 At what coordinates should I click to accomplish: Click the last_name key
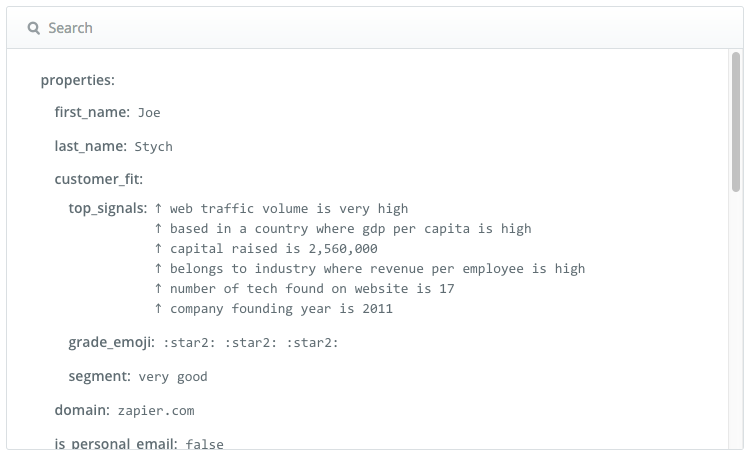(x=91, y=146)
